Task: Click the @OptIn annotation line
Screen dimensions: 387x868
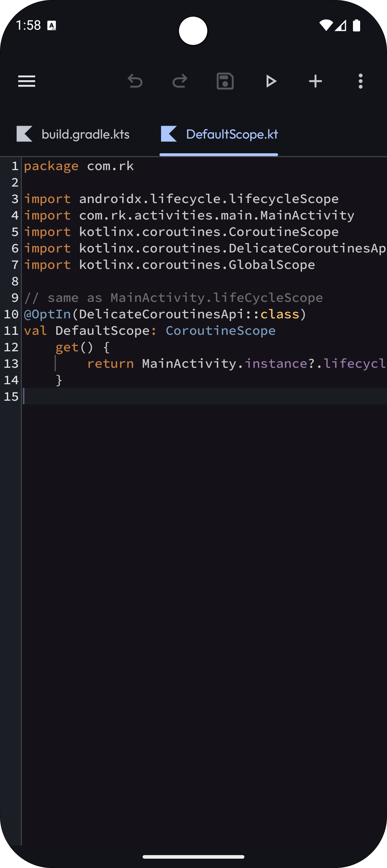Action: tap(165, 314)
